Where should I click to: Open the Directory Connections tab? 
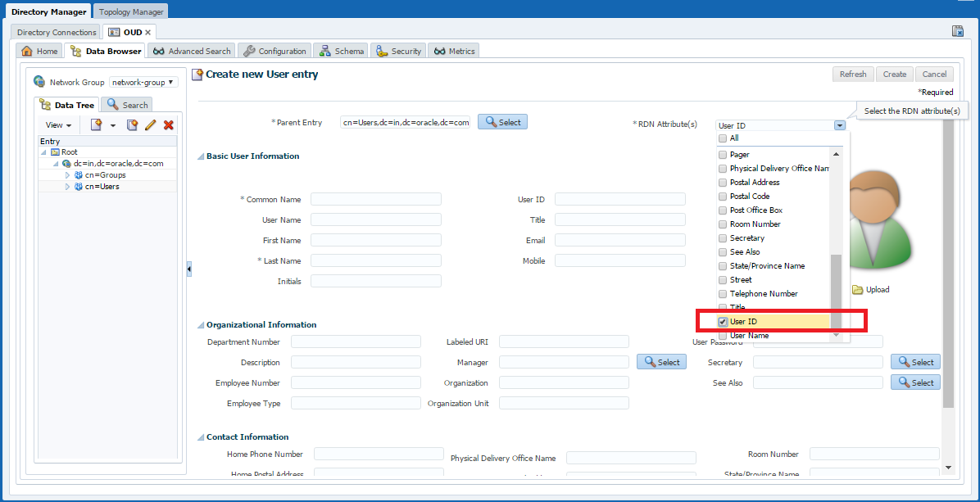click(57, 33)
